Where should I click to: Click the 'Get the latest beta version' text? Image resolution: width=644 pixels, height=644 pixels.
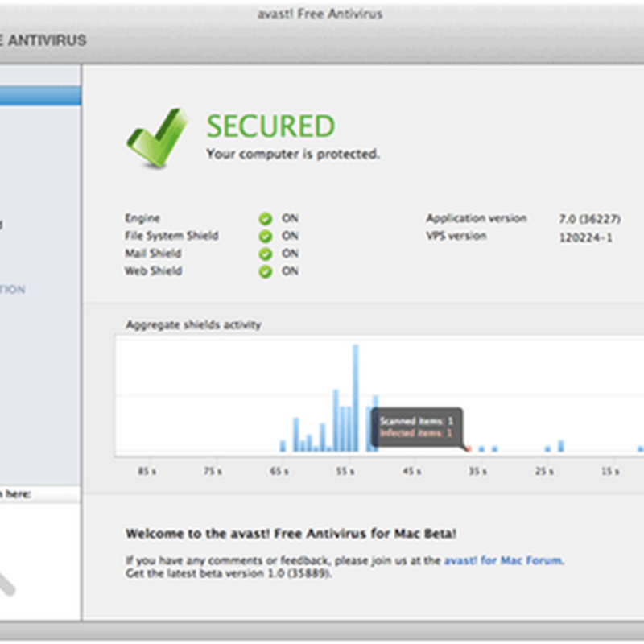pos(229,573)
